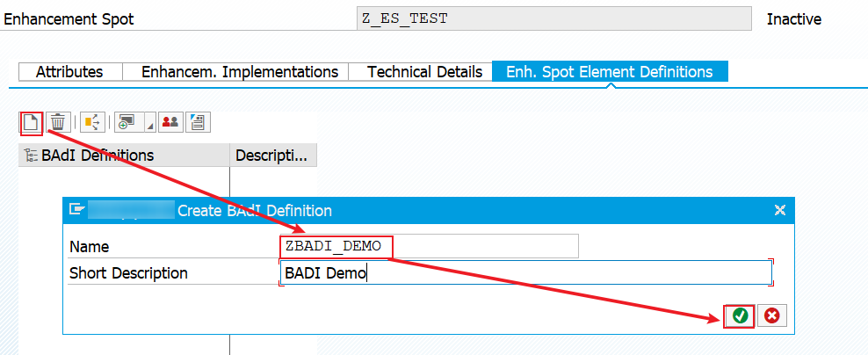Click the Enhancement Spot field Z_ES_TEST
Image resolution: width=868 pixels, height=355 pixels.
point(554,18)
